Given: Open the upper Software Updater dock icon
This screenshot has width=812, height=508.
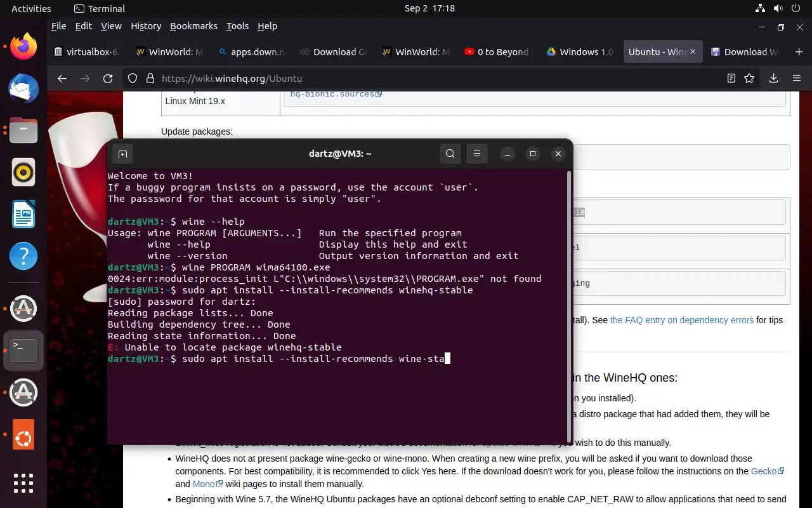Looking at the screenshot, I should [x=23, y=309].
